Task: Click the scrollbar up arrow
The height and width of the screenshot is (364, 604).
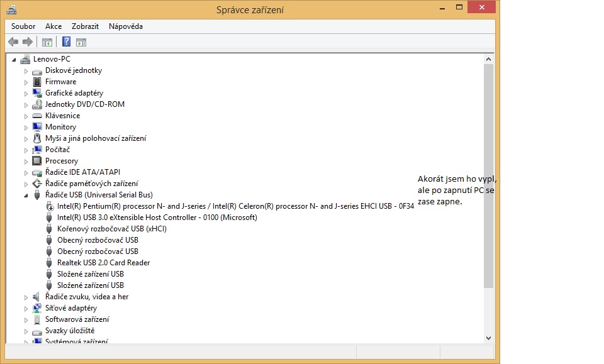Action: point(488,59)
